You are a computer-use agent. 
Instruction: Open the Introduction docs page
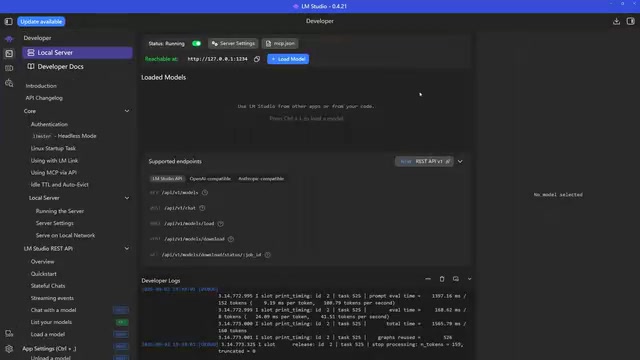pyautogui.click(x=41, y=86)
